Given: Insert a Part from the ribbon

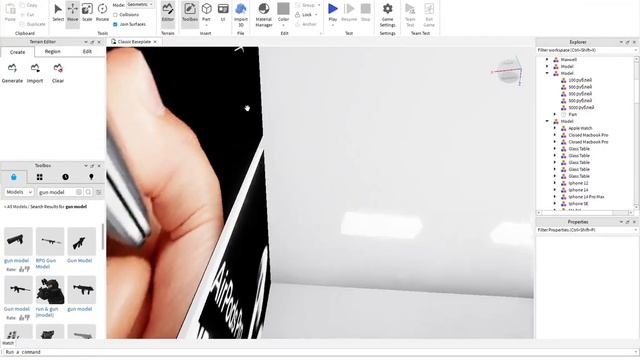Looking at the screenshot, I should pos(207,13).
